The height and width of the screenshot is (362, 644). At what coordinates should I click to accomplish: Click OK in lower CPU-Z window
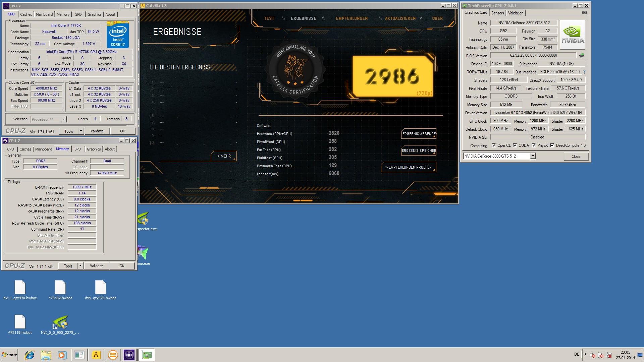(122, 266)
